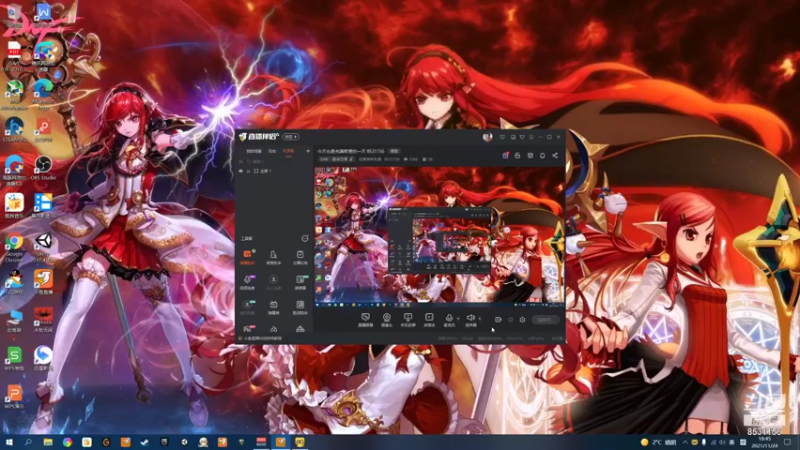800x450 pixels.
Task: Mute the speaker in the bottom bar
Action: point(470,318)
